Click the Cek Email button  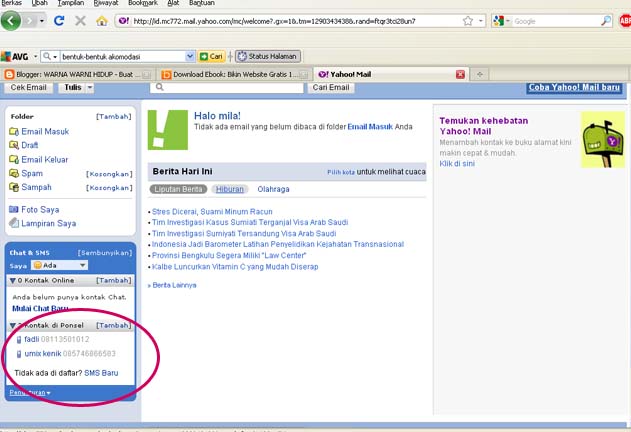pyautogui.click(x=28, y=87)
